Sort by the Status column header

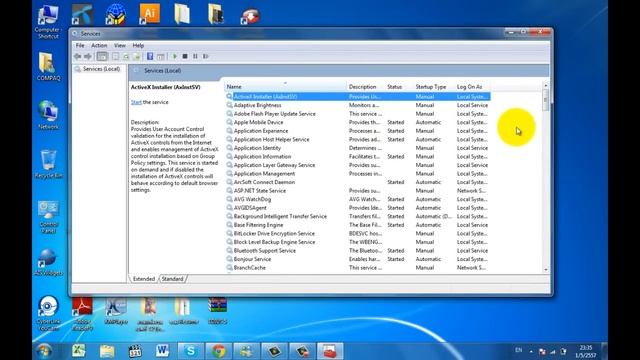pyautogui.click(x=398, y=87)
